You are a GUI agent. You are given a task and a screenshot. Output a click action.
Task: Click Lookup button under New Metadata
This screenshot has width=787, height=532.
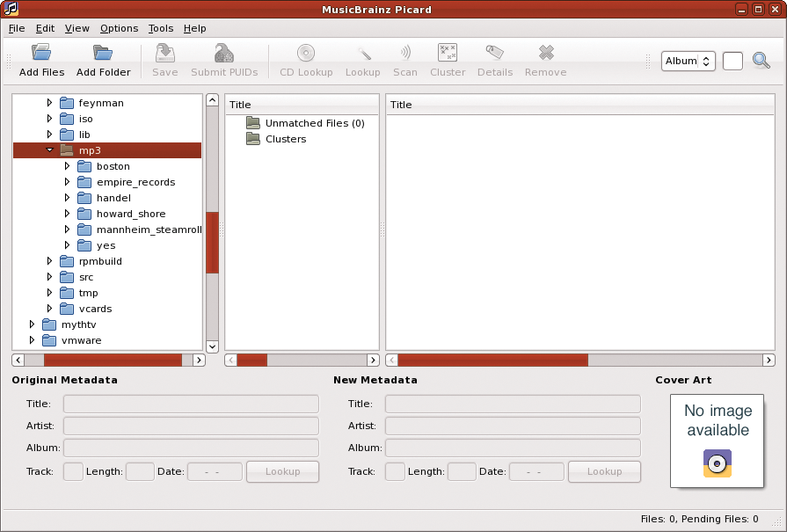(x=604, y=472)
